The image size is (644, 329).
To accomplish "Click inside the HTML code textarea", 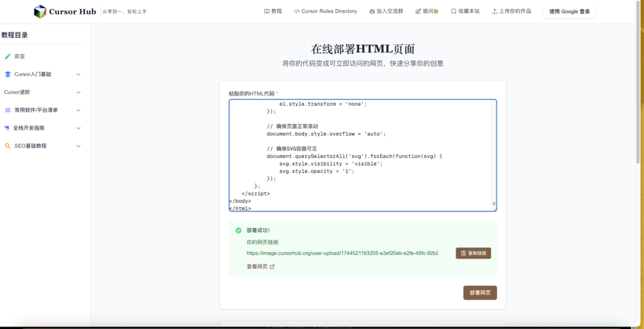I will (363, 155).
